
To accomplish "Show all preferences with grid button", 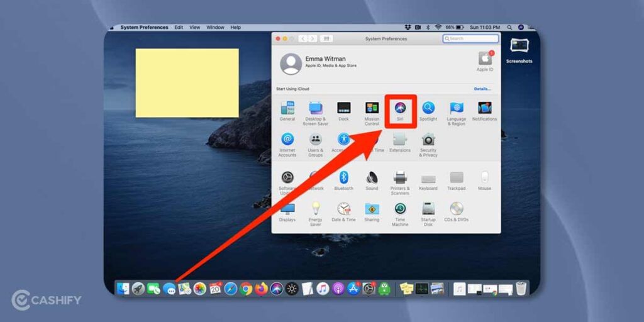I will (x=326, y=38).
